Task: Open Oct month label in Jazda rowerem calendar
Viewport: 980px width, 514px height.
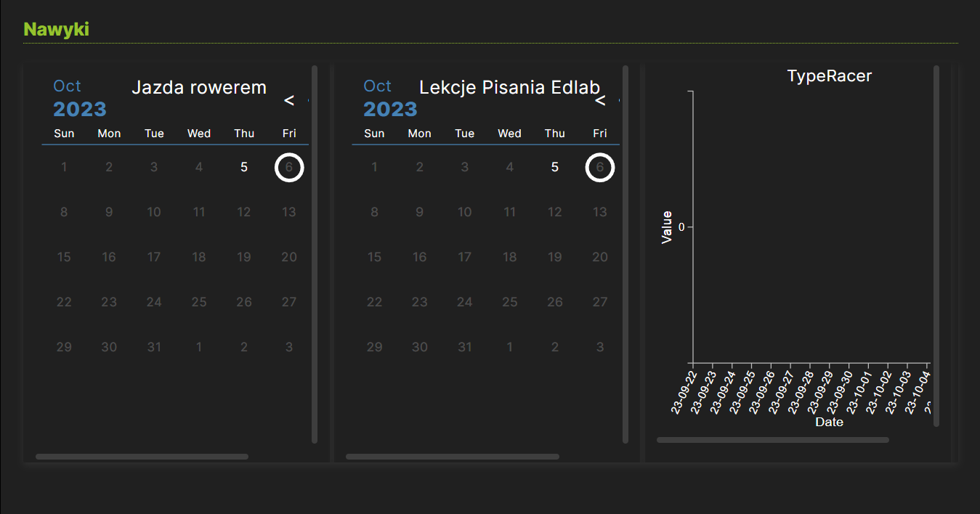Action: tap(67, 86)
